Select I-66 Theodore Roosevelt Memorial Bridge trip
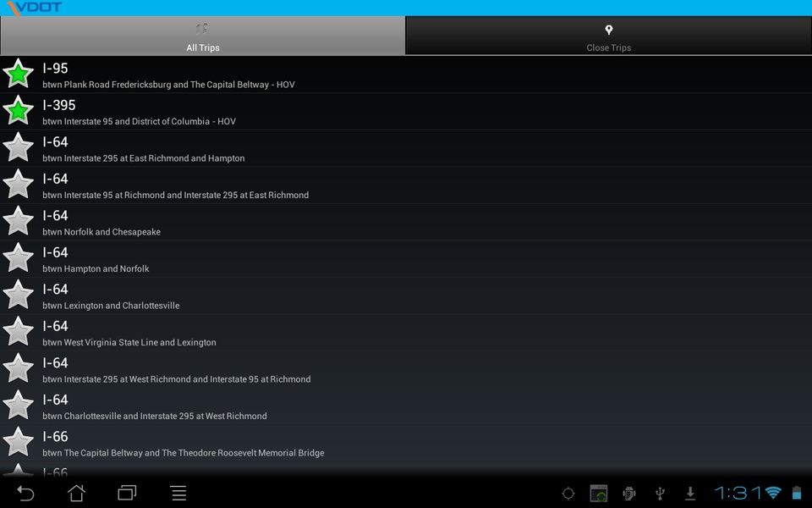 click(x=406, y=443)
